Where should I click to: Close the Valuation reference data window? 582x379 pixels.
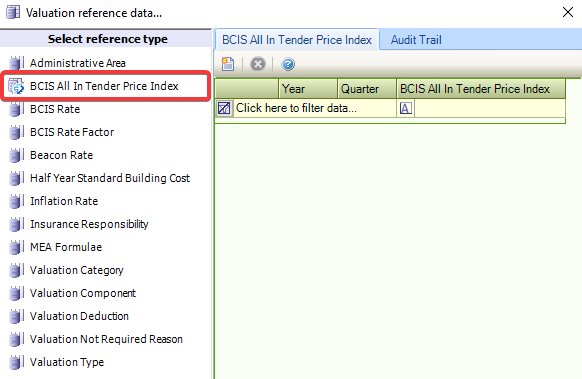(x=568, y=12)
